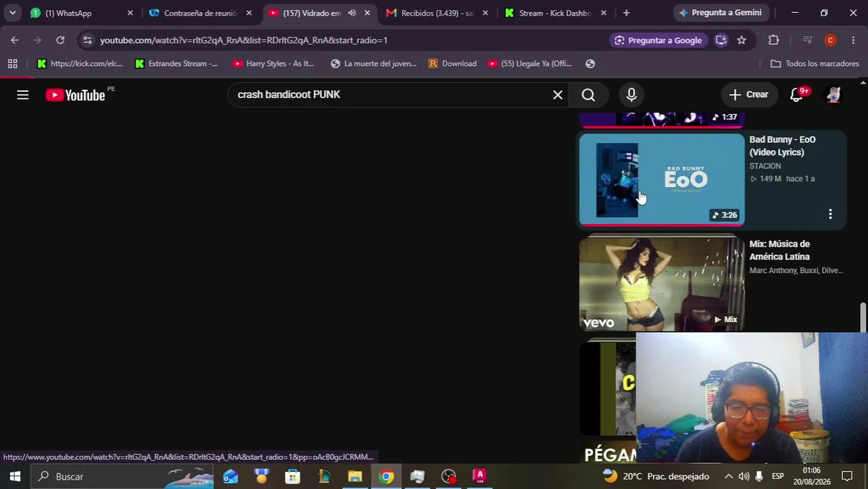Go back with the browser arrow
The height and width of the screenshot is (489, 868).
tap(14, 40)
